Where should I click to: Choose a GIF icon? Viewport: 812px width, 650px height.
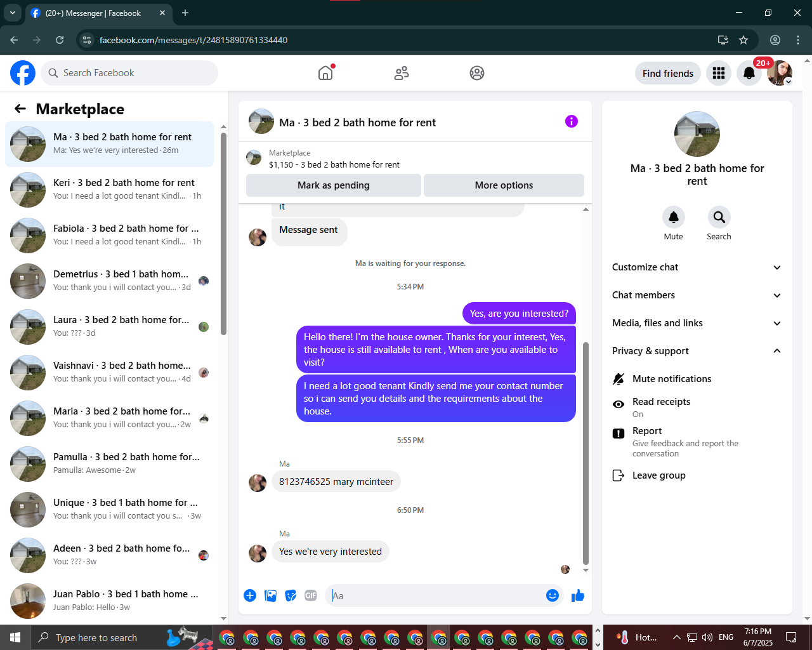(311, 595)
